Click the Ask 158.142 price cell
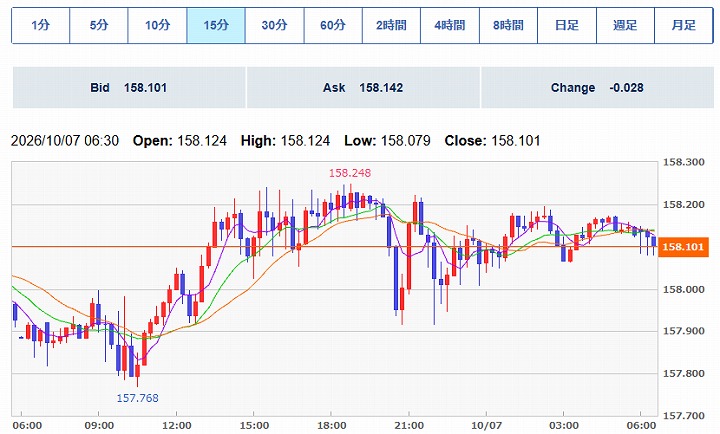The image size is (720, 434). click(x=363, y=87)
